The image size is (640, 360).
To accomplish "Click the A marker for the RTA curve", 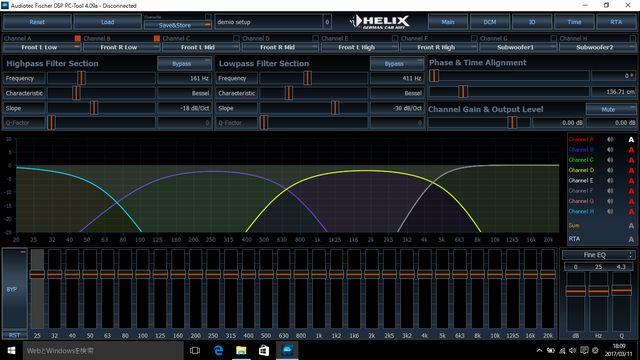I will 631,239.
